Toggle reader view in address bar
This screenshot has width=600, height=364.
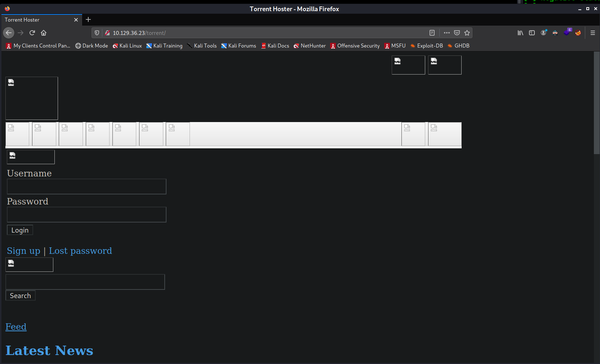[x=432, y=33]
